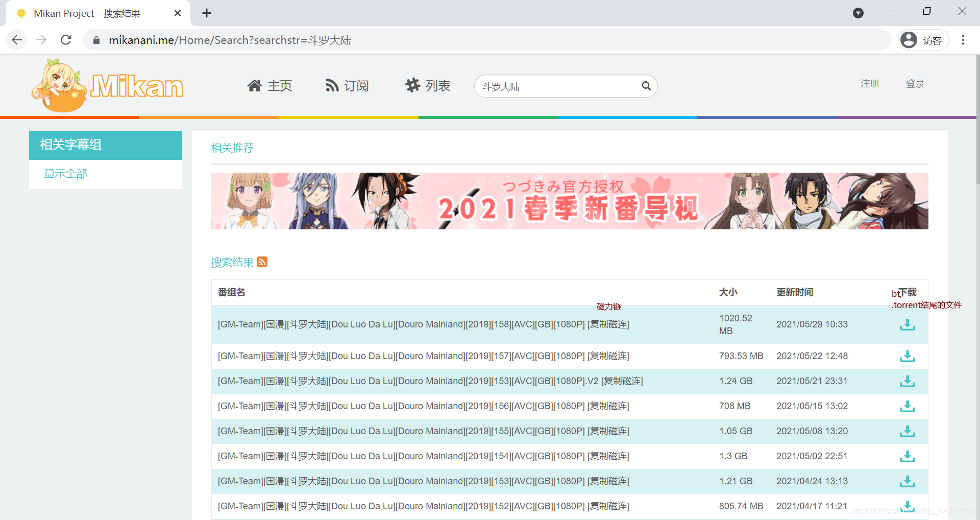
Task: Download torrent for the 1.24 GB V2 row
Action: click(907, 381)
